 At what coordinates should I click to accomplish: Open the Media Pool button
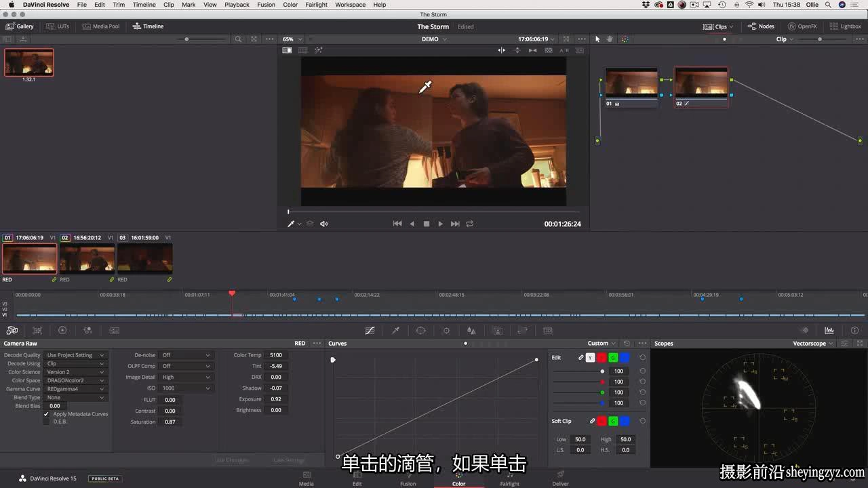pos(101,26)
